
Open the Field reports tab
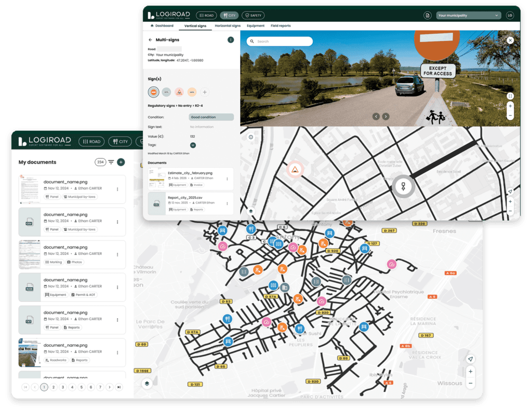281,26
